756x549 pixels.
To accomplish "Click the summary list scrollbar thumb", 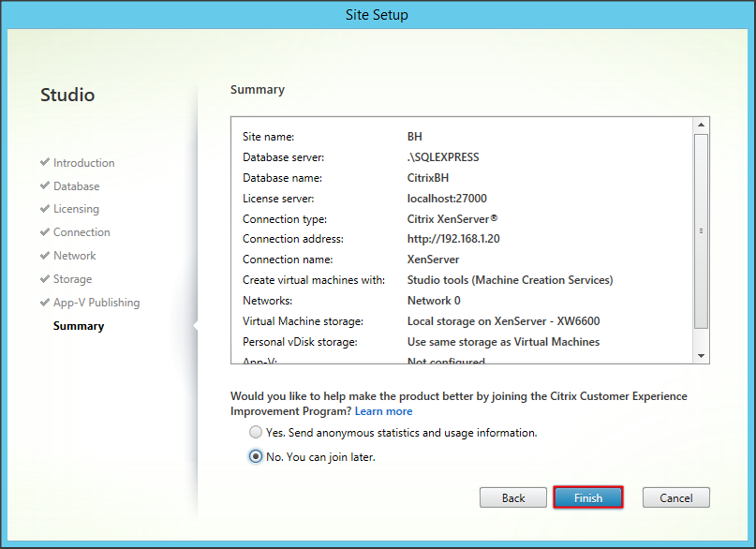I will coord(701,230).
